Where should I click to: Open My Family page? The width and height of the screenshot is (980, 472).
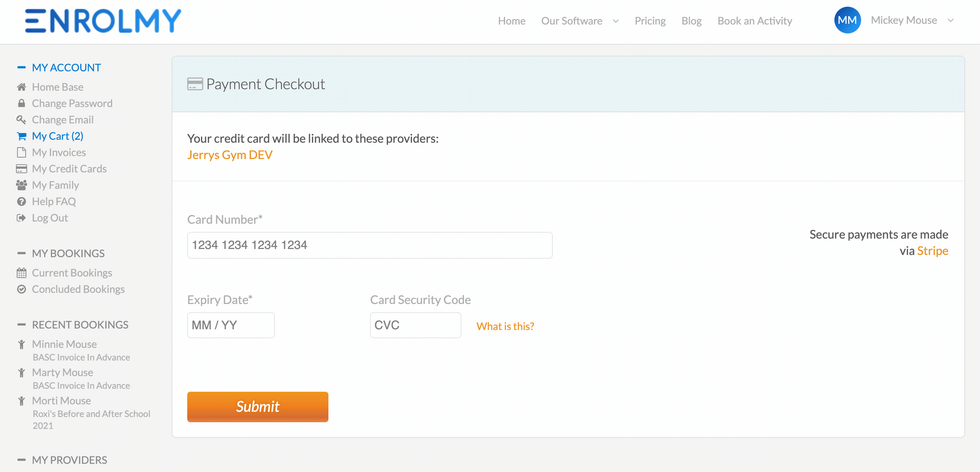[56, 185]
